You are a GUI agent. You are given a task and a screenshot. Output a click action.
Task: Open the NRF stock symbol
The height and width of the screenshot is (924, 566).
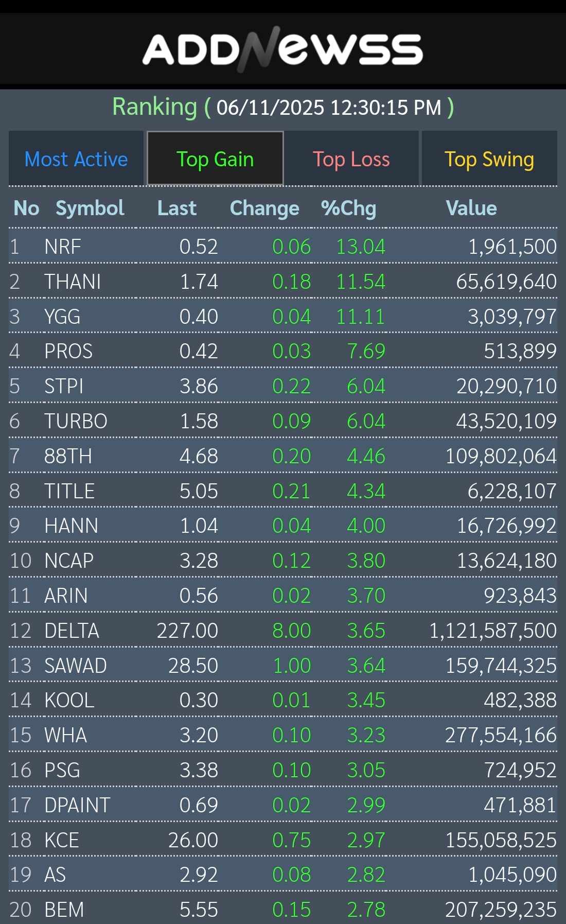tap(63, 247)
